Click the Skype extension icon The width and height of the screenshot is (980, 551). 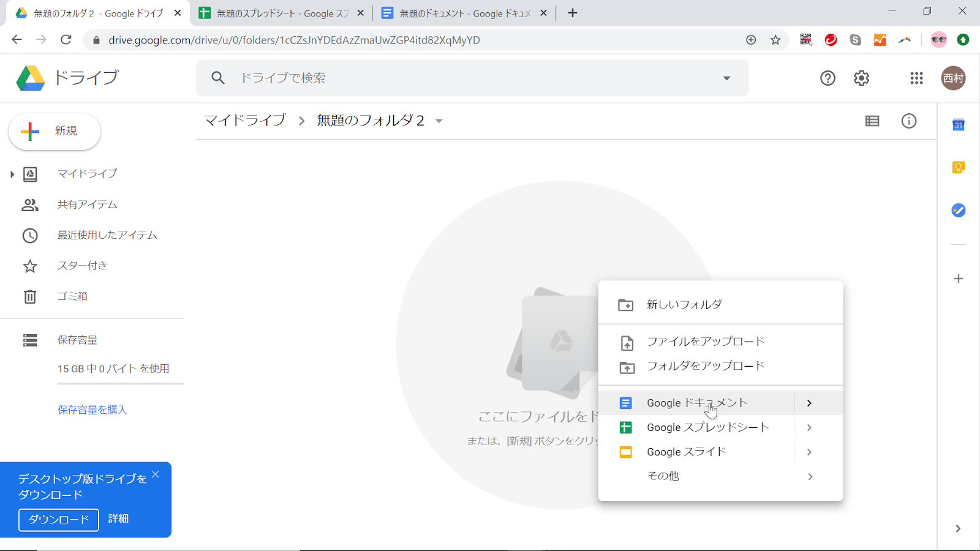point(856,40)
